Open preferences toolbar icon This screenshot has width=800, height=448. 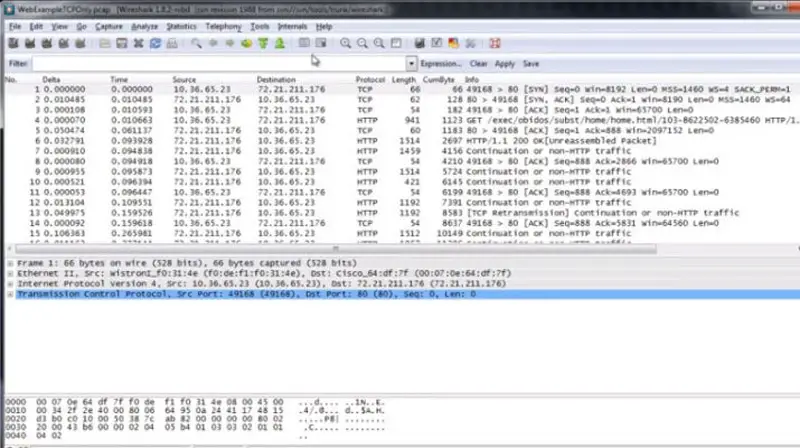pyautogui.click(x=470, y=43)
